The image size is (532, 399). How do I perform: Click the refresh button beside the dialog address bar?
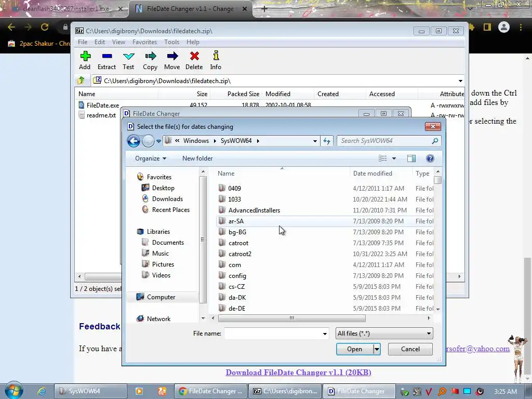coord(327,141)
